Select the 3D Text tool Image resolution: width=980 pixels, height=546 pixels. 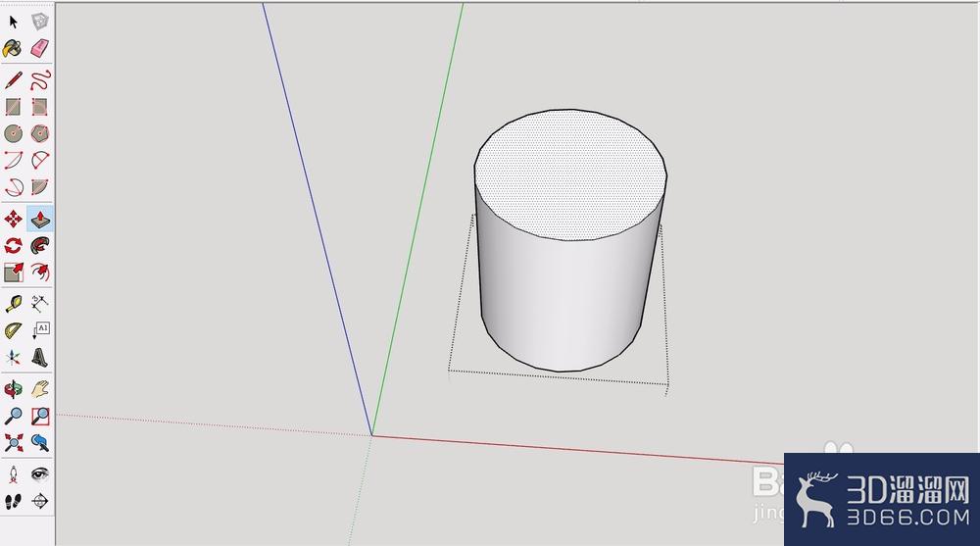(40, 358)
